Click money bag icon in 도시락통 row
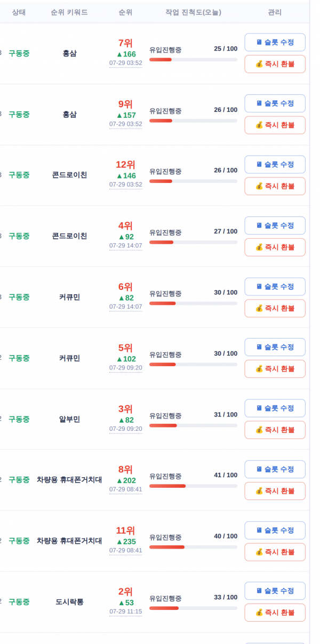320x644 pixels. (259, 613)
